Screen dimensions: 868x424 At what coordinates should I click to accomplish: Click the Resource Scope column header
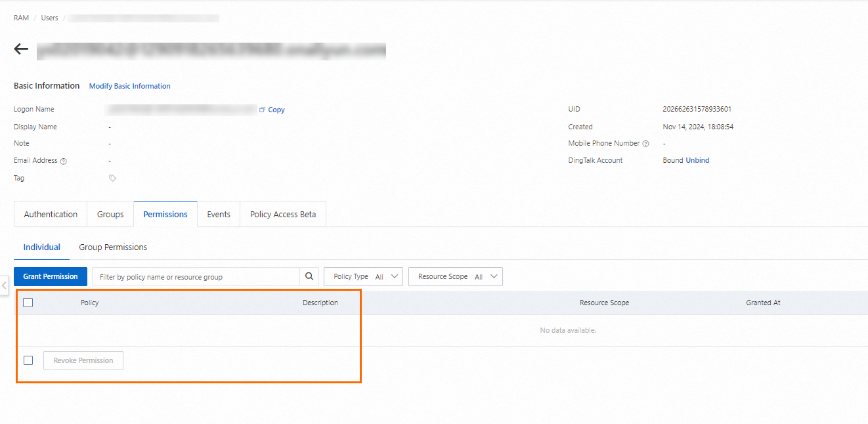click(604, 303)
